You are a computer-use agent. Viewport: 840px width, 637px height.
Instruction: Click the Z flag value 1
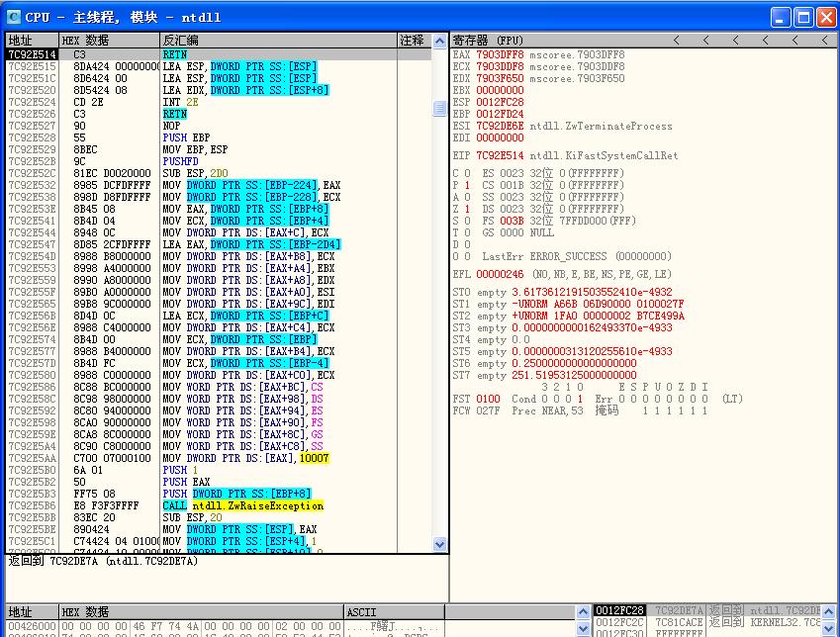point(467,209)
